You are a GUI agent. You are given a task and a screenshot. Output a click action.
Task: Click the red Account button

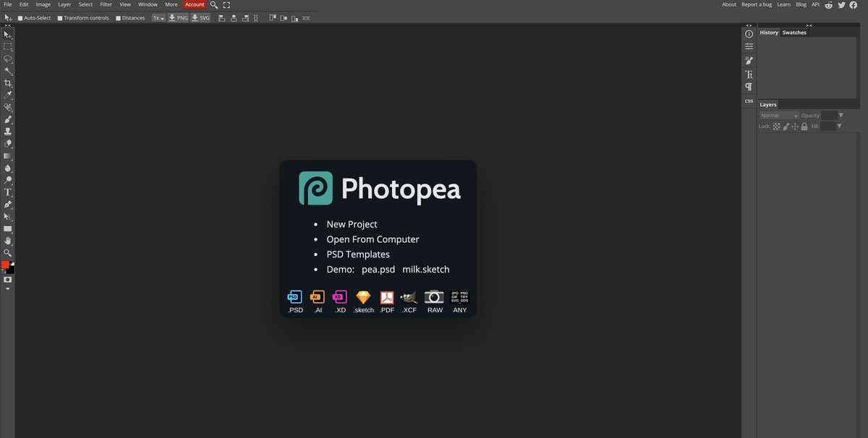pos(195,4)
